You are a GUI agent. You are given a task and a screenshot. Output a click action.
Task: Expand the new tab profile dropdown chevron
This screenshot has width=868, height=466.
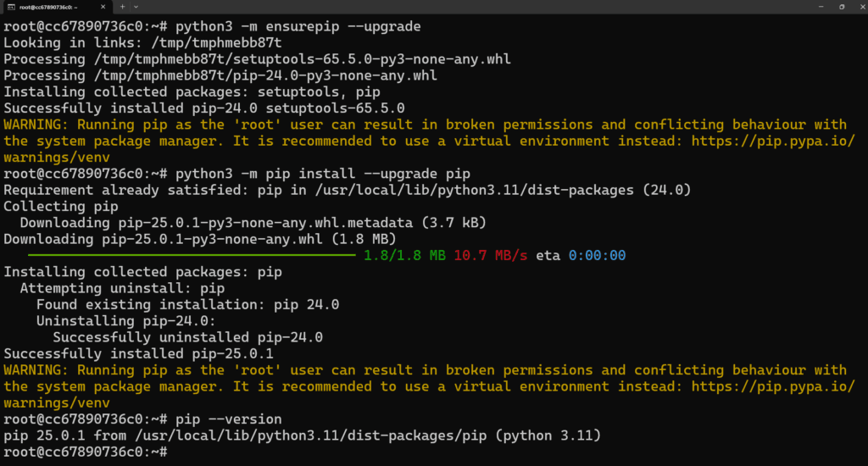click(136, 7)
